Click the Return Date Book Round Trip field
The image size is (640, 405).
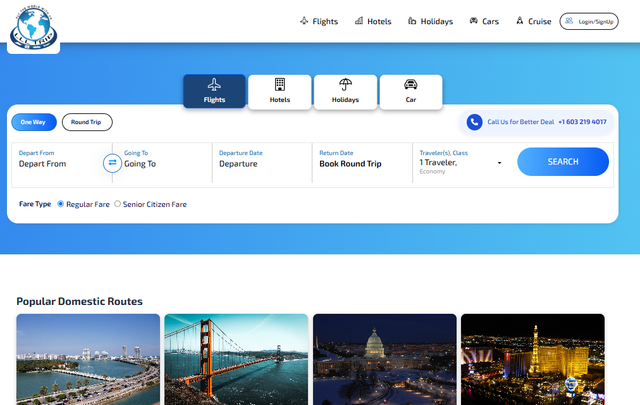coord(362,164)
